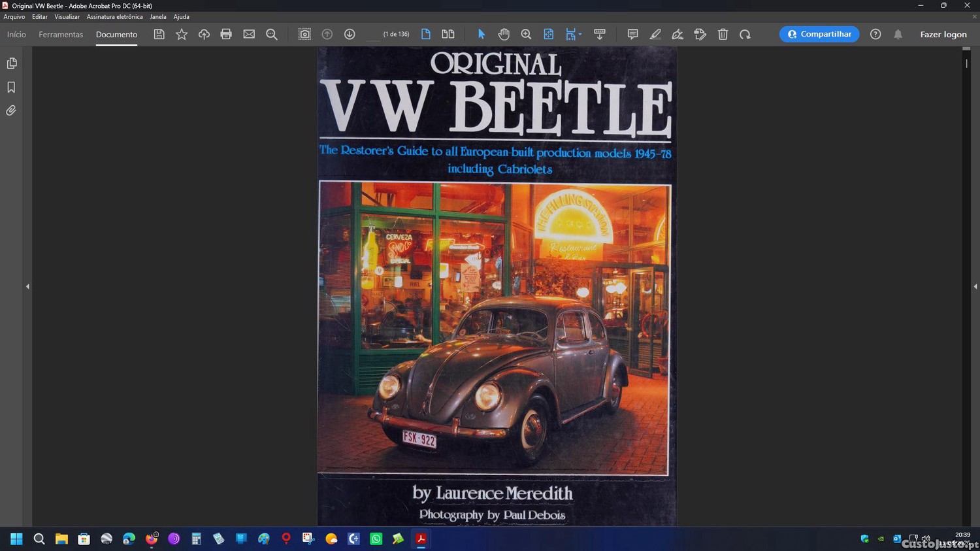
Task: Open the edit PDF stamp tool
Action: tap(700, 34)
